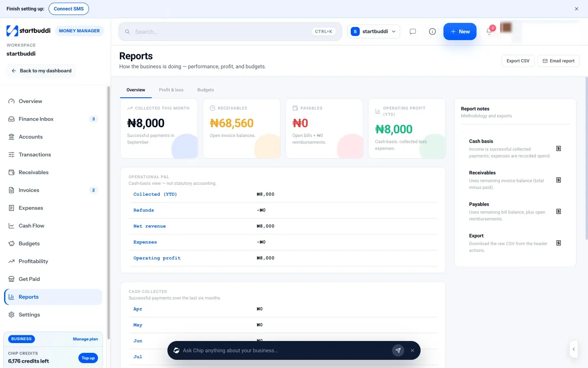Image resolution: width=588 pixels, height=368 pixels.
Task: Open Receivables in sidebar
Action: (53, 173)
